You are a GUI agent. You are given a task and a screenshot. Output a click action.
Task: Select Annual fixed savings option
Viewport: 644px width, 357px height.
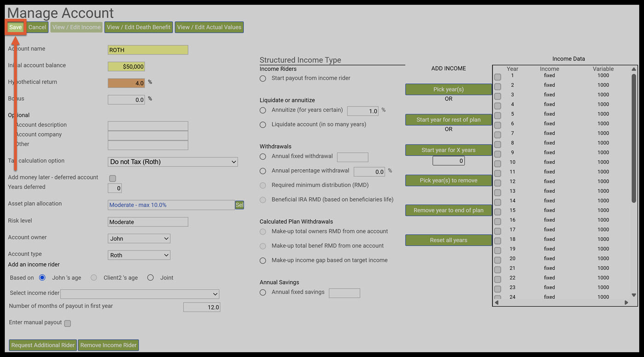(x=263, y=292)
